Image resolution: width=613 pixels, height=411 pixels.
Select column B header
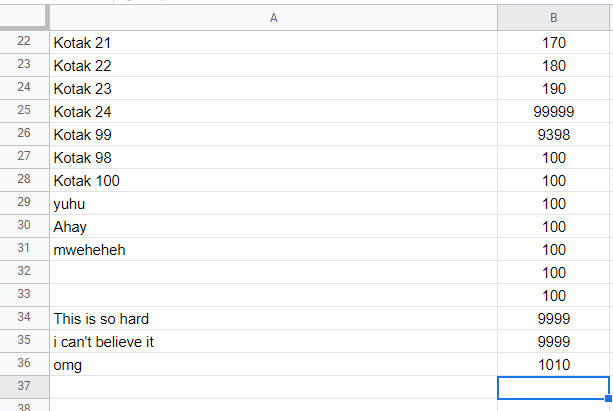(x=553, y=18)
